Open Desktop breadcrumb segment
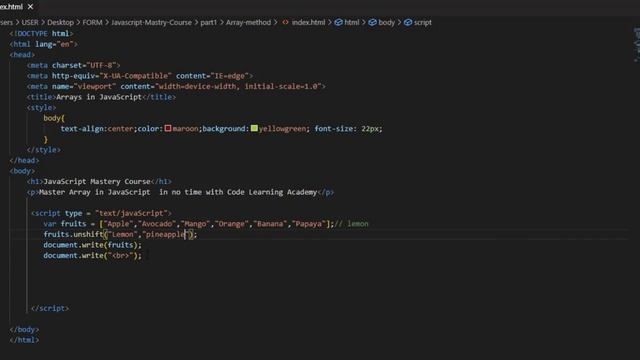This screenshot has width=640, height=360. coord(60,22)
